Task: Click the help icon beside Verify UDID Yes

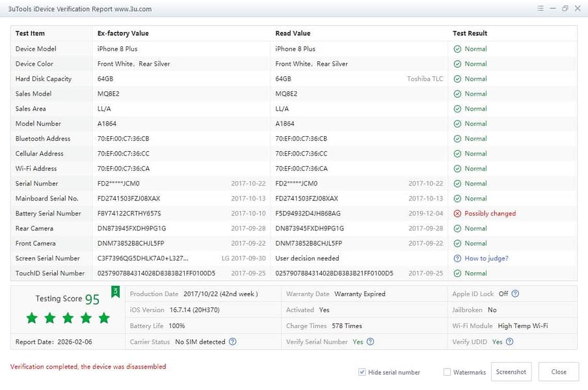Action: [509, 342]
